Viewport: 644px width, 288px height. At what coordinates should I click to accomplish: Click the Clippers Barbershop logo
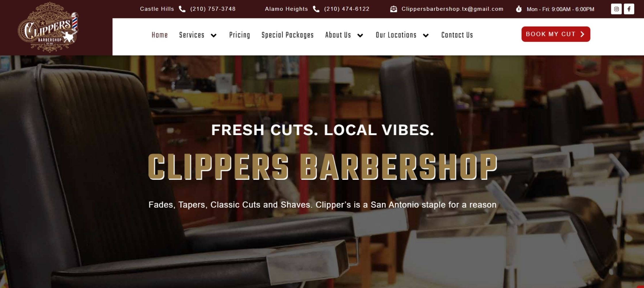(x=48, y=27)
